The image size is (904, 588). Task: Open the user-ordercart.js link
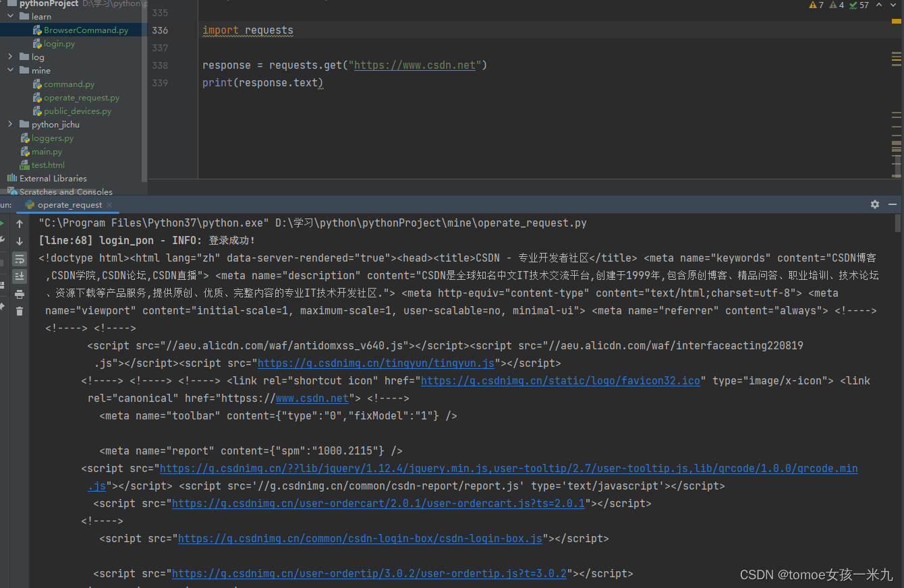coord(378,503)
